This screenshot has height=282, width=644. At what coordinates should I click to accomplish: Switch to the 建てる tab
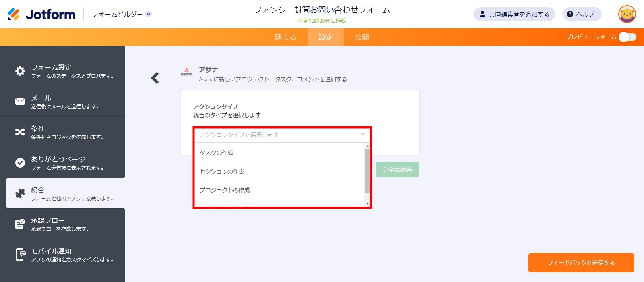285,37
